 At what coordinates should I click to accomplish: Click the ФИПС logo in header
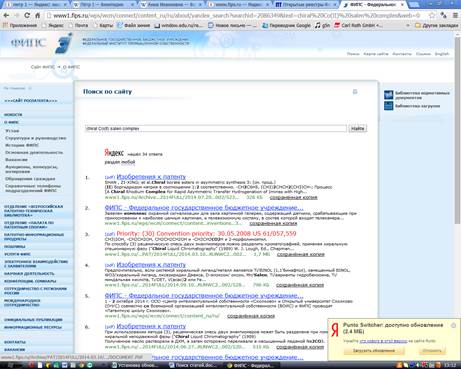pyautogui.click(x=42, y=43)
